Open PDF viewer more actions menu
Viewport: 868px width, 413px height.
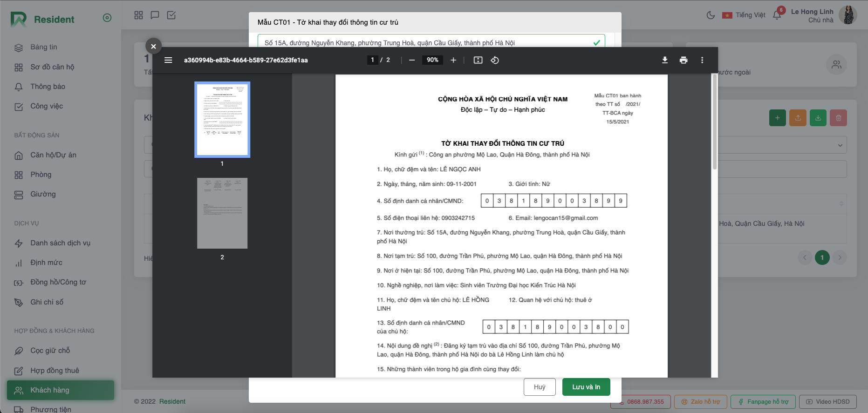[702, 60]
